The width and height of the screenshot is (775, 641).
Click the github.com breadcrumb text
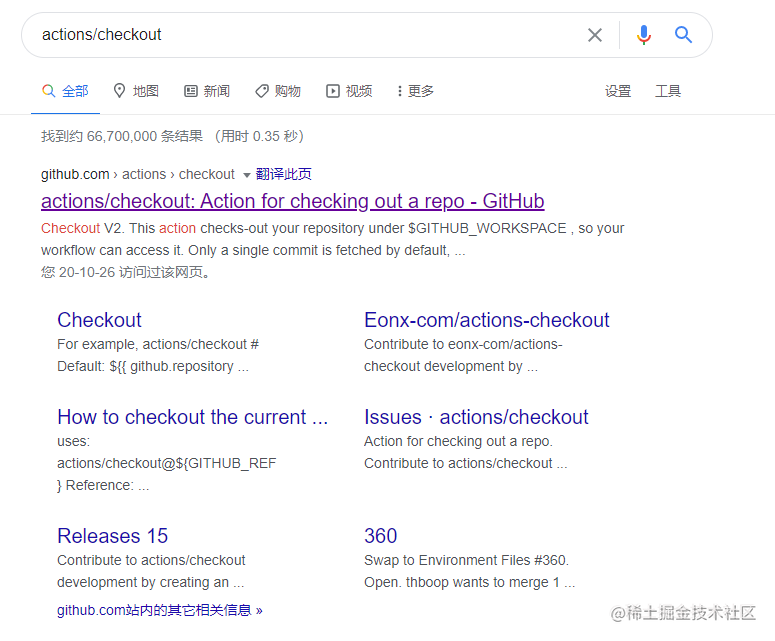tap(75, 174)
